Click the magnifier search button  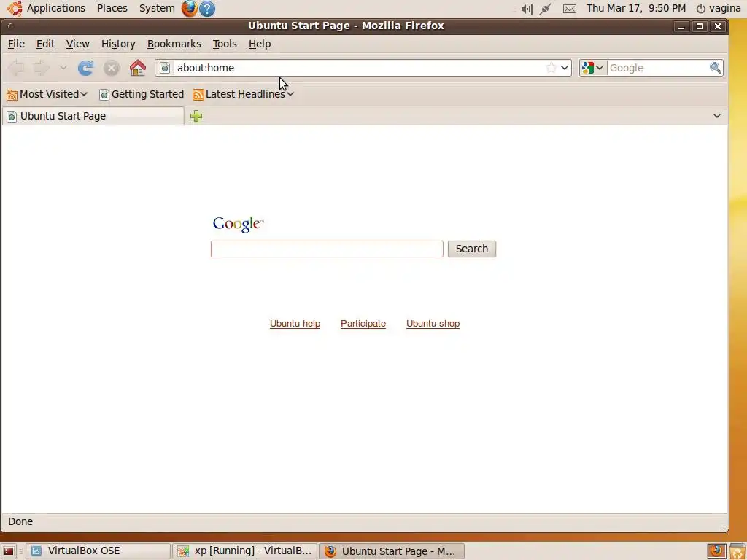tap(715, 68)
